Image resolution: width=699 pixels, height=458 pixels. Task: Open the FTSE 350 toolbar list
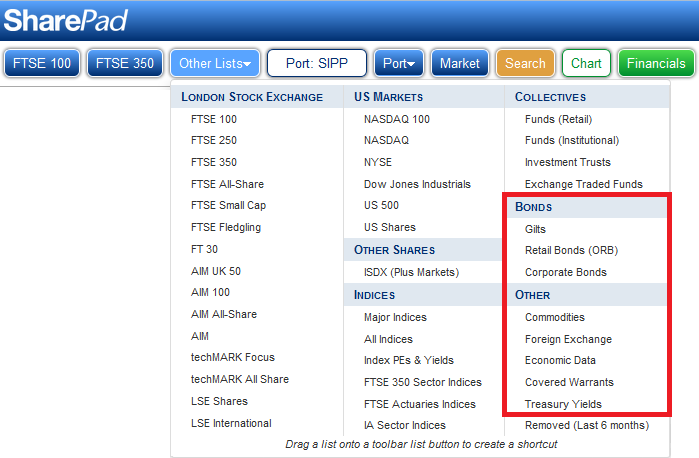(x=125, y=63)
